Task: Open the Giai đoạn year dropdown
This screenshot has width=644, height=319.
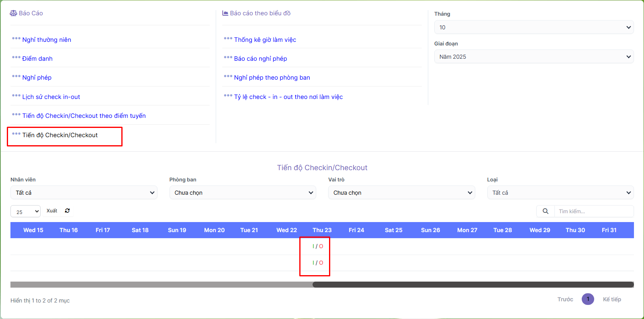Action: click(x=534, y=57)
